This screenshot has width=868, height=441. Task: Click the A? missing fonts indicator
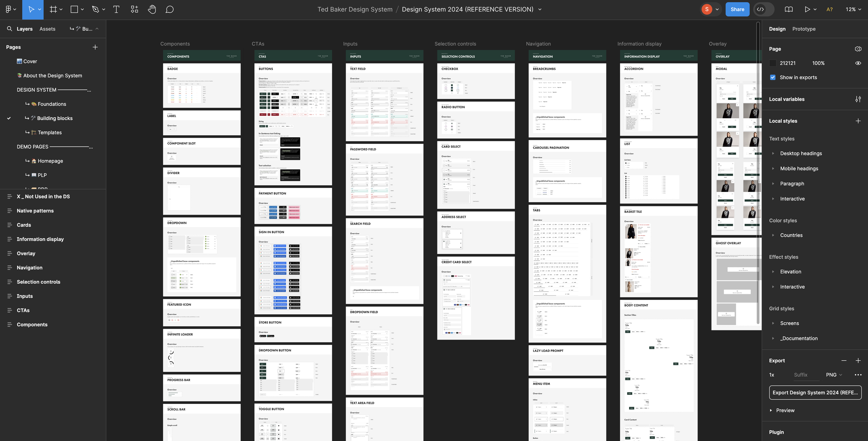click(829, 9)
